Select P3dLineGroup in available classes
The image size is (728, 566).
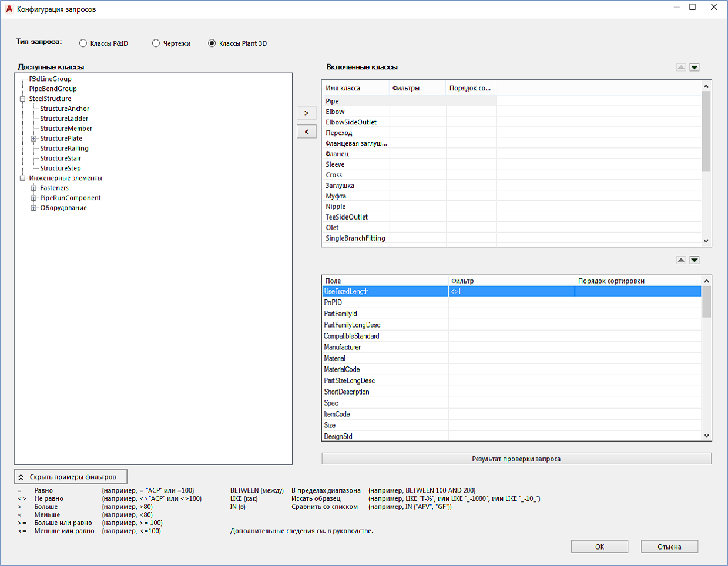[51, 79]
